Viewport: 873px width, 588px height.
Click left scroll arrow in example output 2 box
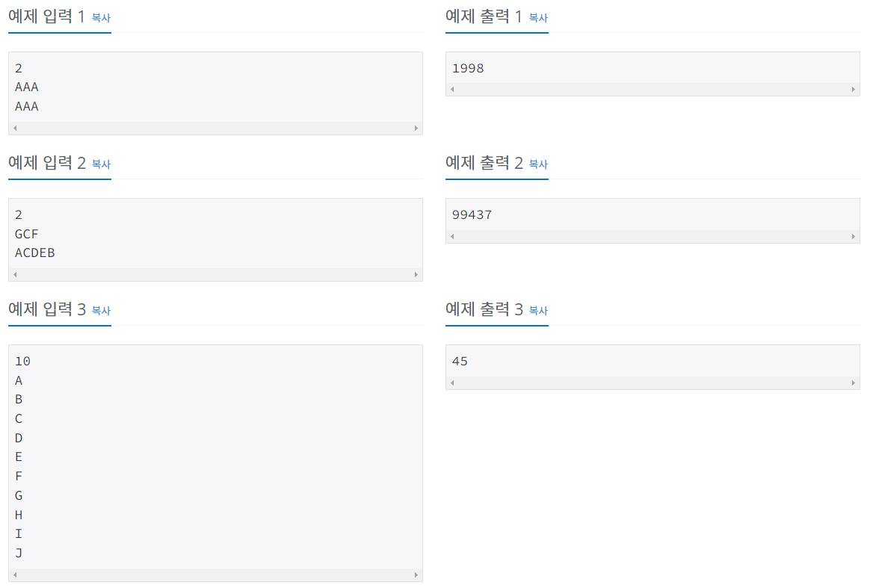pyautogui.click(x=452, y=236)
